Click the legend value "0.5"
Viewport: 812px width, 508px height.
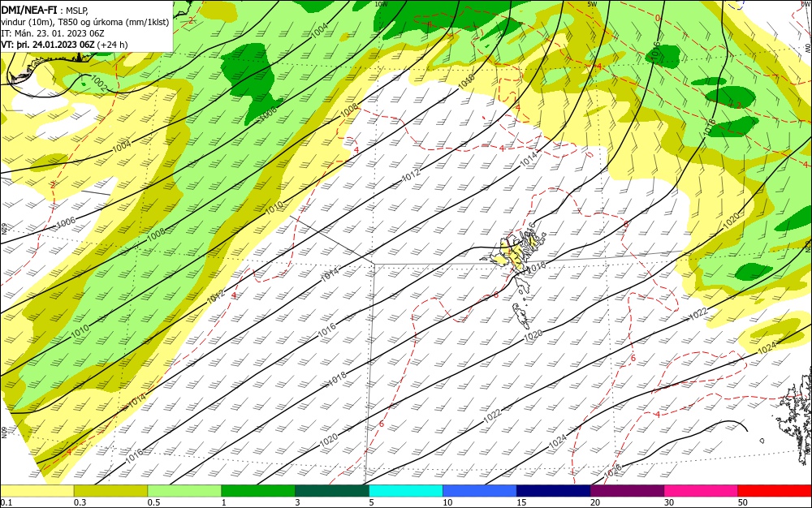coord(153,503)
